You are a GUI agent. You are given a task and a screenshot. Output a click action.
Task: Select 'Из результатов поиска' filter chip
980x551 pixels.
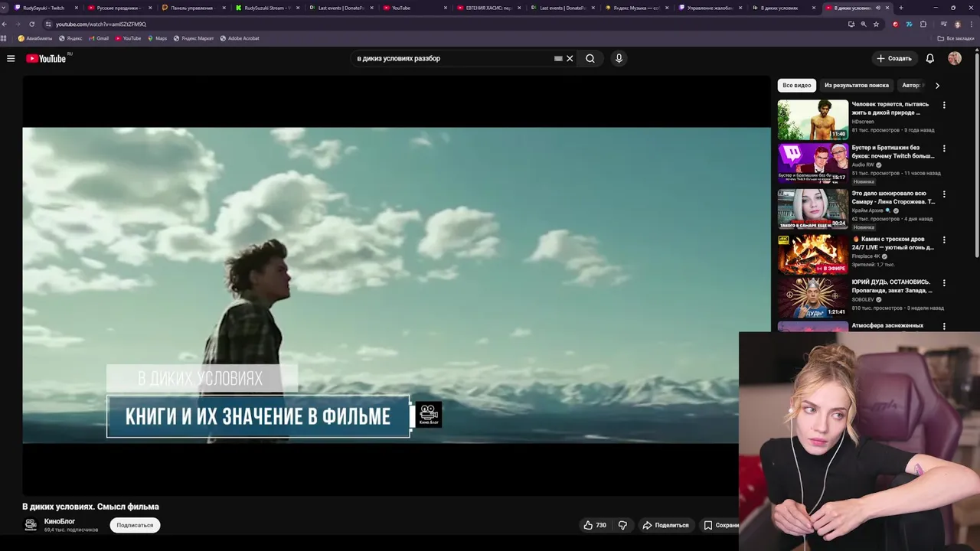coord(856,85)
